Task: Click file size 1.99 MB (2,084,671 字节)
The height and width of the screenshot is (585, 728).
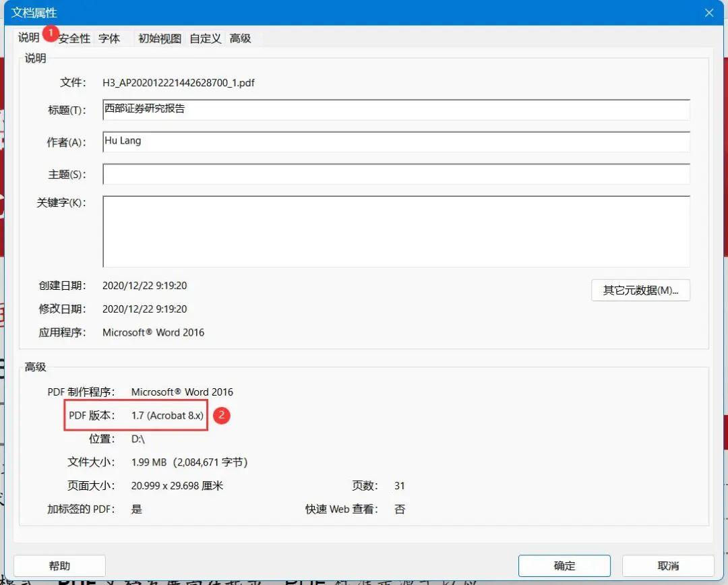Action: click(x=189, y=462)
